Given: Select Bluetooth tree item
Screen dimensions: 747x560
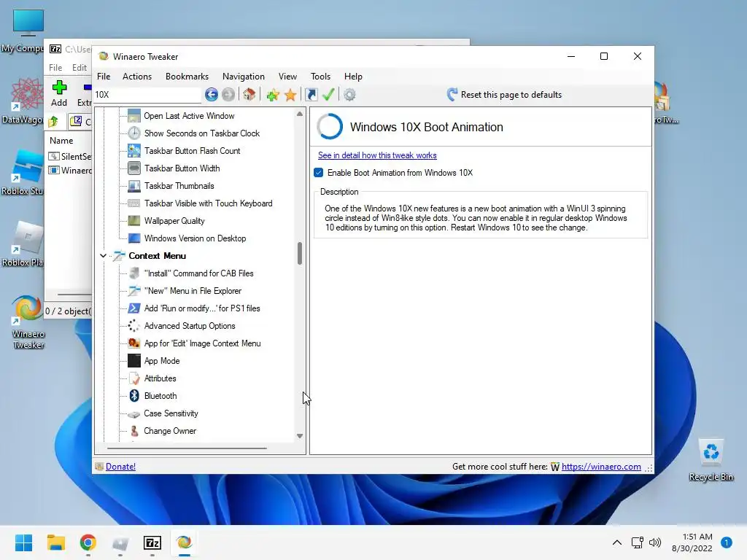Looking at the screenshot, I should [160, 396].
